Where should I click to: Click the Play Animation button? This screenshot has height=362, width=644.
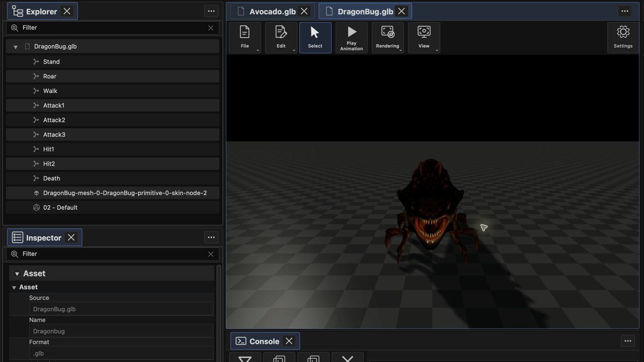pos(352,38)
